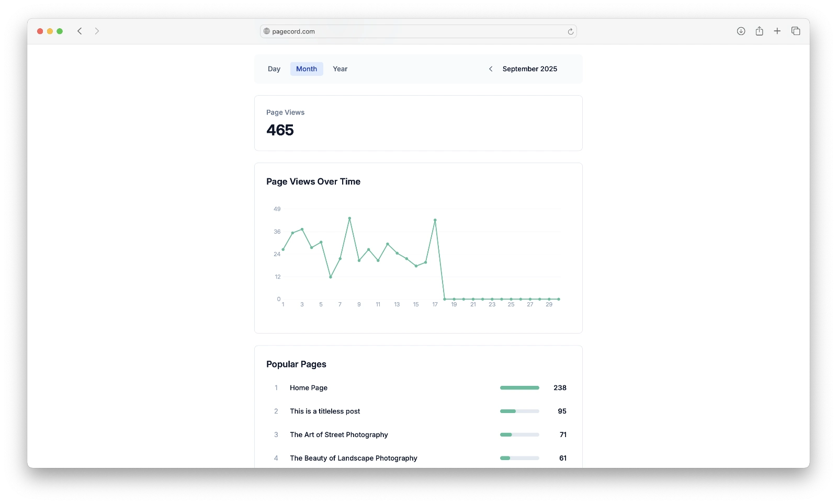
Task: Show the tab overview icon
Action: click(x=796, y=31)
